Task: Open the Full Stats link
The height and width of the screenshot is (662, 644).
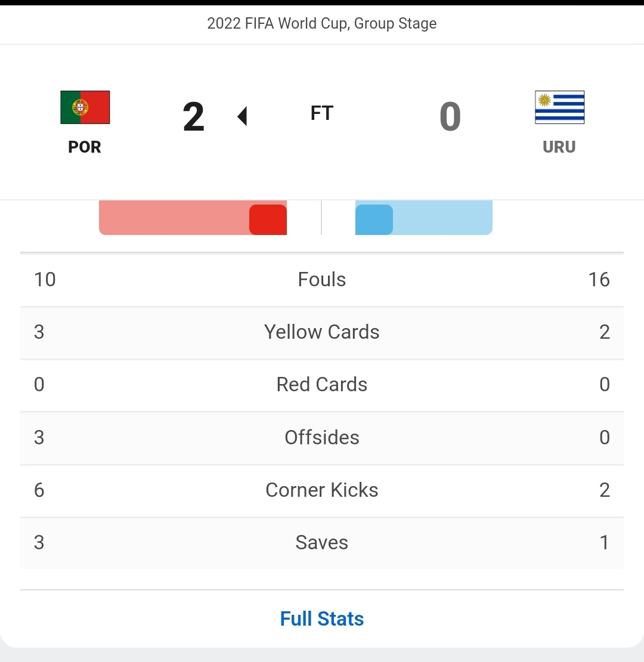Action: point(322,618)
